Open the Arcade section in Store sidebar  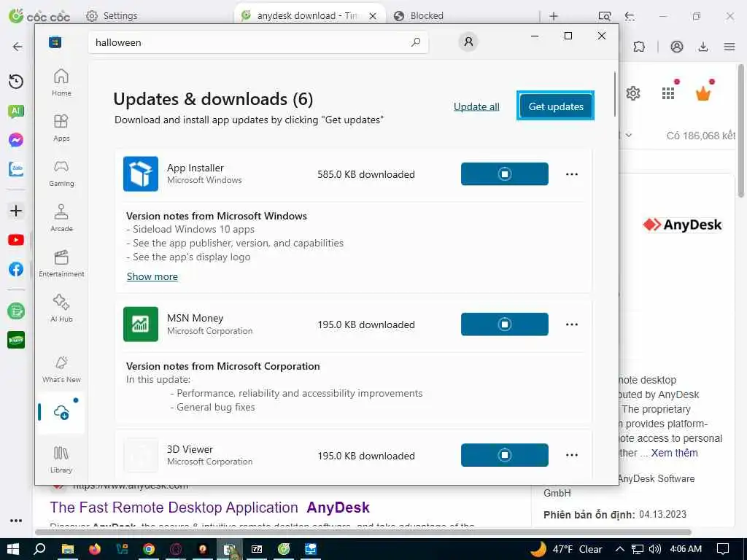pos(61,218)
